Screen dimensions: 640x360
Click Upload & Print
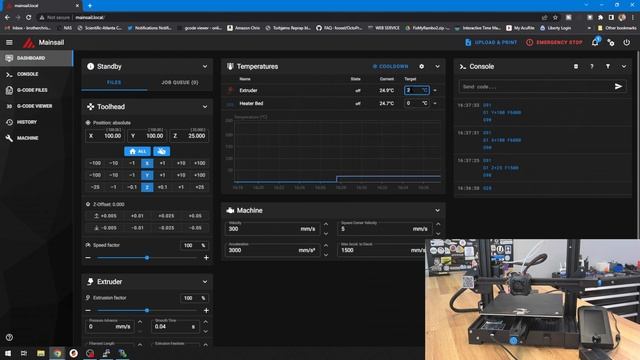(x=491, y=42)
